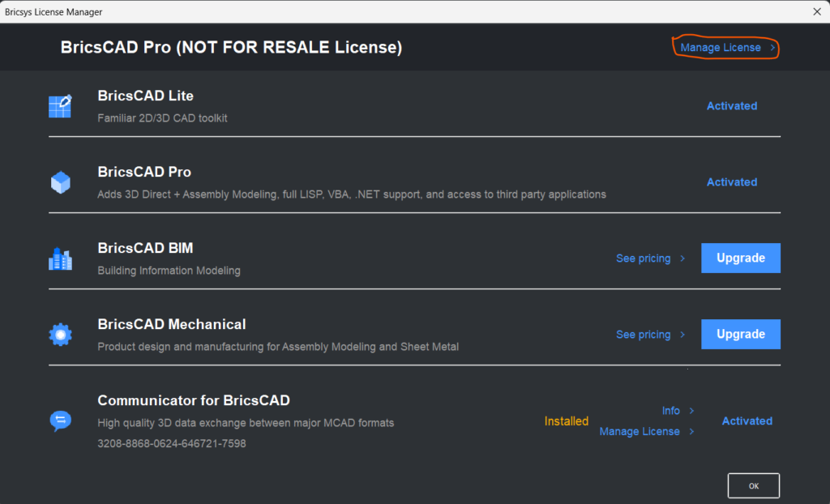The width and height of the screenshot is (830, 504).
Task: Open See pricing for BricsCAD Mechanical
Action: 643,335
